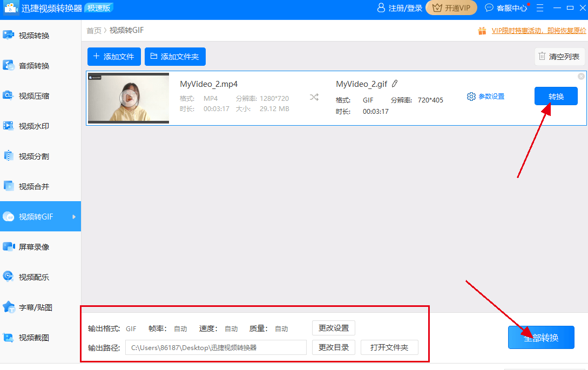Click the 迅捷视频转换器 app logo icon
Screen dimensions: 588x370
coord(11,8)
